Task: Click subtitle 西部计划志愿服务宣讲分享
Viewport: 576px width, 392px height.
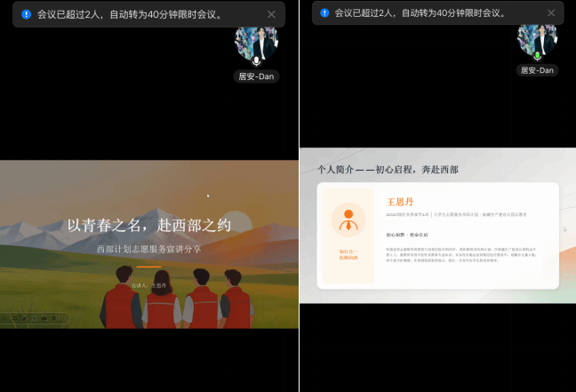Action: [148, 250]
